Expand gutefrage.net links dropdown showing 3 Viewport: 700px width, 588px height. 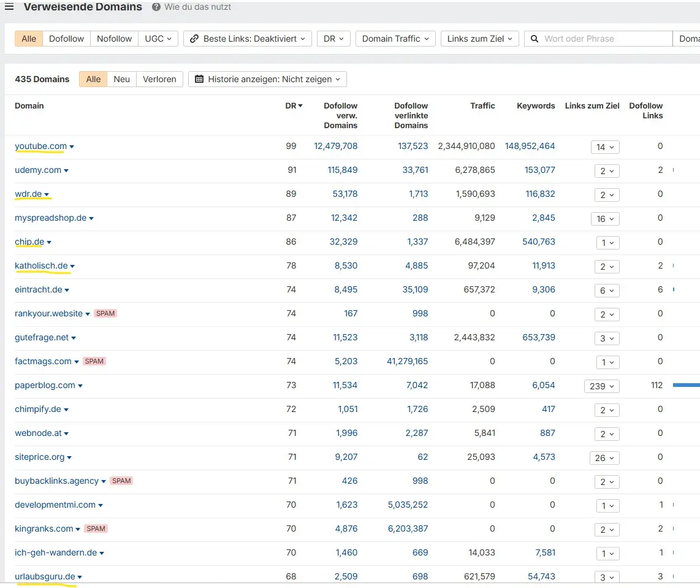point(607,338)
